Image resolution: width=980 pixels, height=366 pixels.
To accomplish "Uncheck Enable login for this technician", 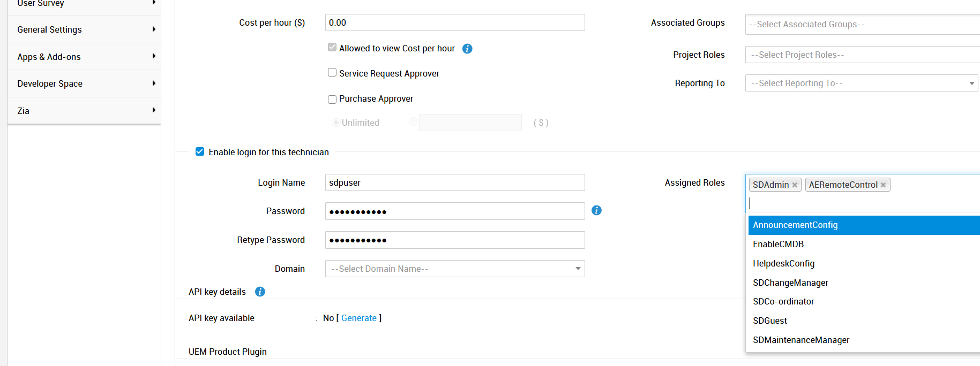I will pos(200,152).
